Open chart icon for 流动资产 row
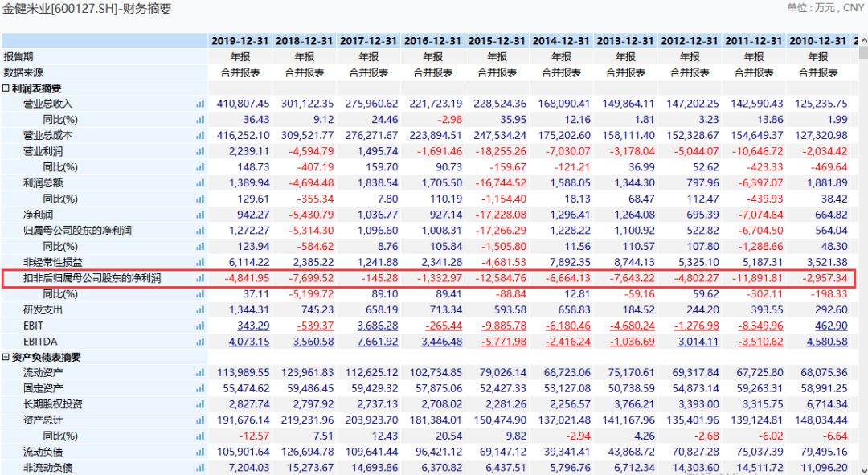The height and width of the screenshot is (475, 868). [x=200, y=373]
